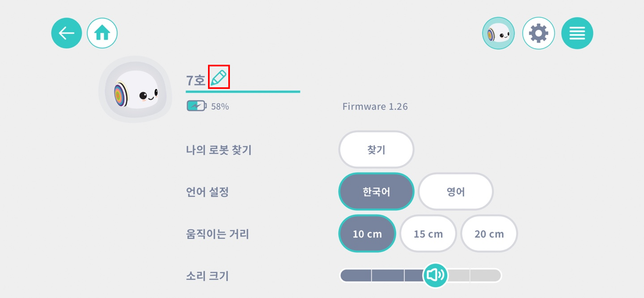Viewport: 644px width, 298px height.
Task: Click the speaker volume knob icon
Action: coord(435,275)
